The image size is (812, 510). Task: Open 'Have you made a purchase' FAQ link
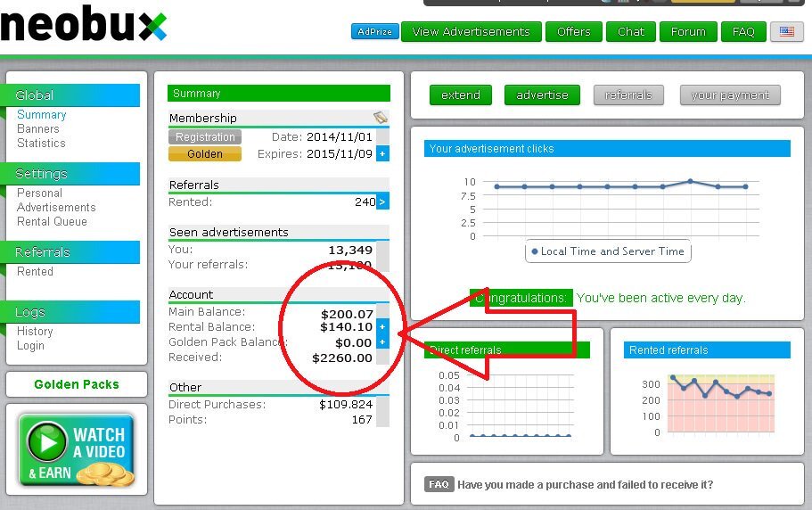pyautogui.click(x=586, y=485)
